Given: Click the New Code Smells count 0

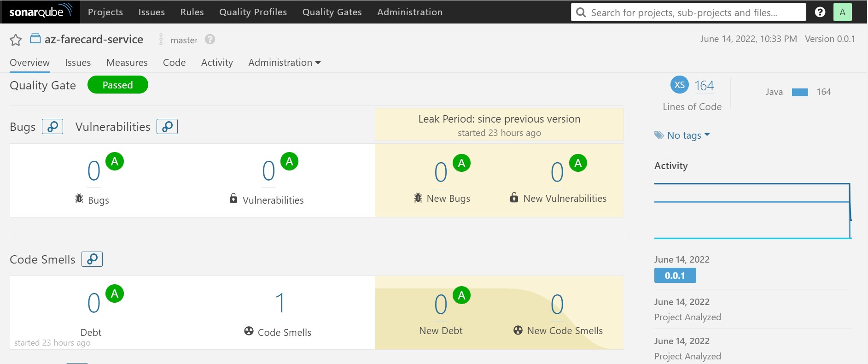Looking at the screenshot, I should pos(557,305).
